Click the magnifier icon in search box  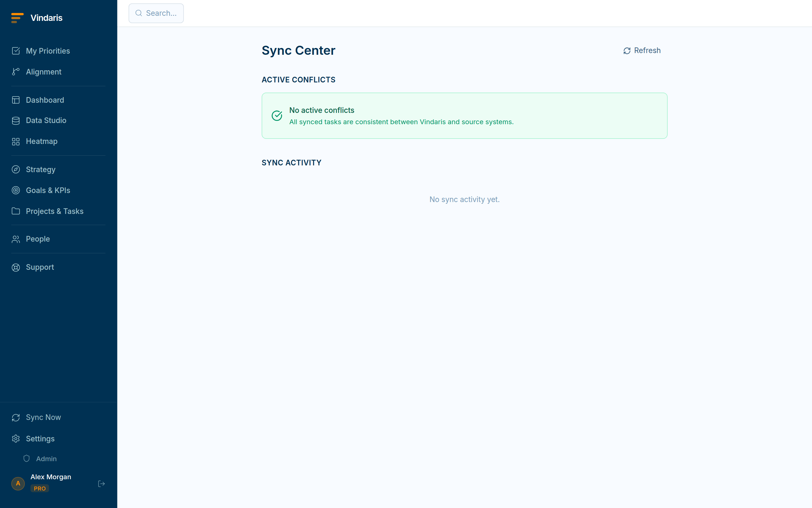[x=139, y=13]
